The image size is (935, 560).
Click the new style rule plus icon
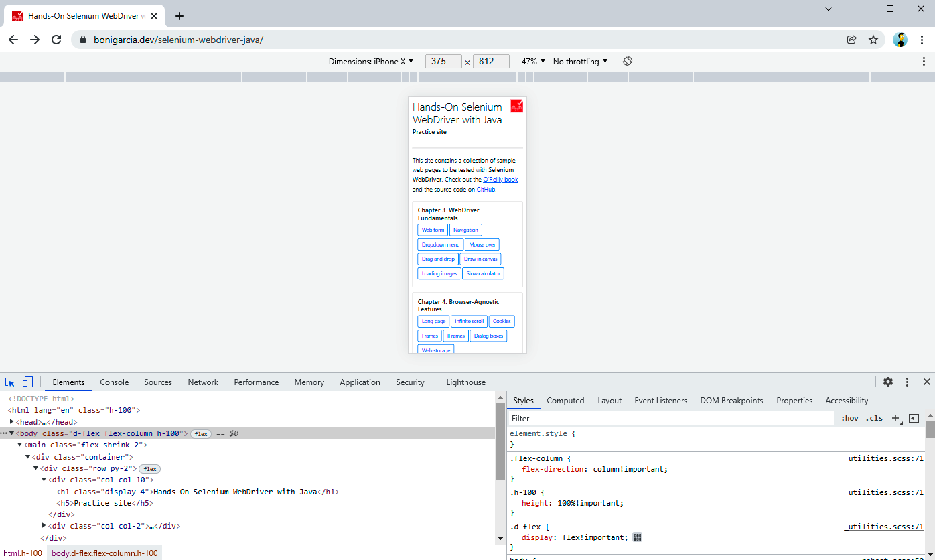click(895, 418)
